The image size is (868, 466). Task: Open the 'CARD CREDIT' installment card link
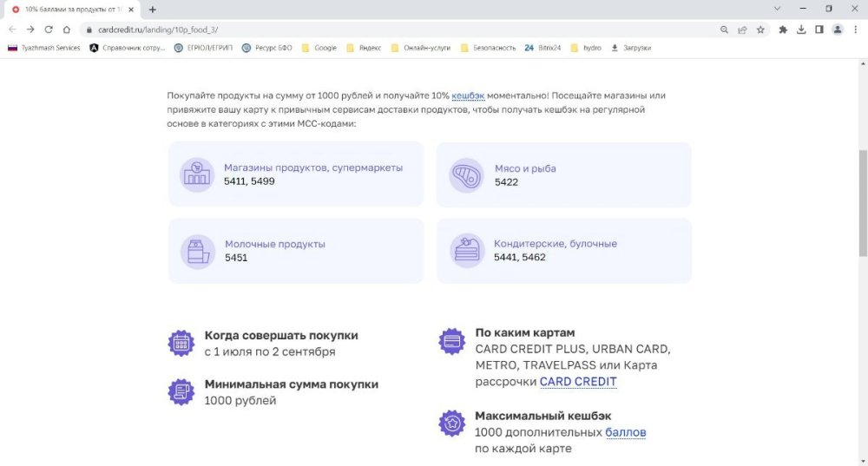(578, 382)
